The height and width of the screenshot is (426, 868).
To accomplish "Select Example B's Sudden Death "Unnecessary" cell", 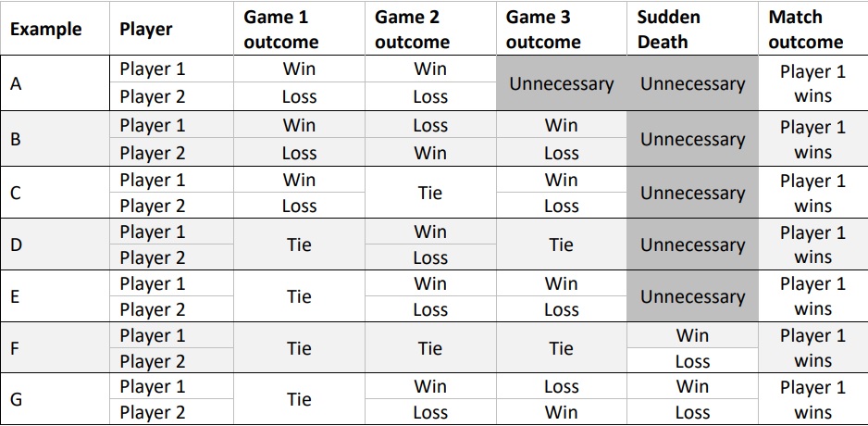I will coord(692,139).
